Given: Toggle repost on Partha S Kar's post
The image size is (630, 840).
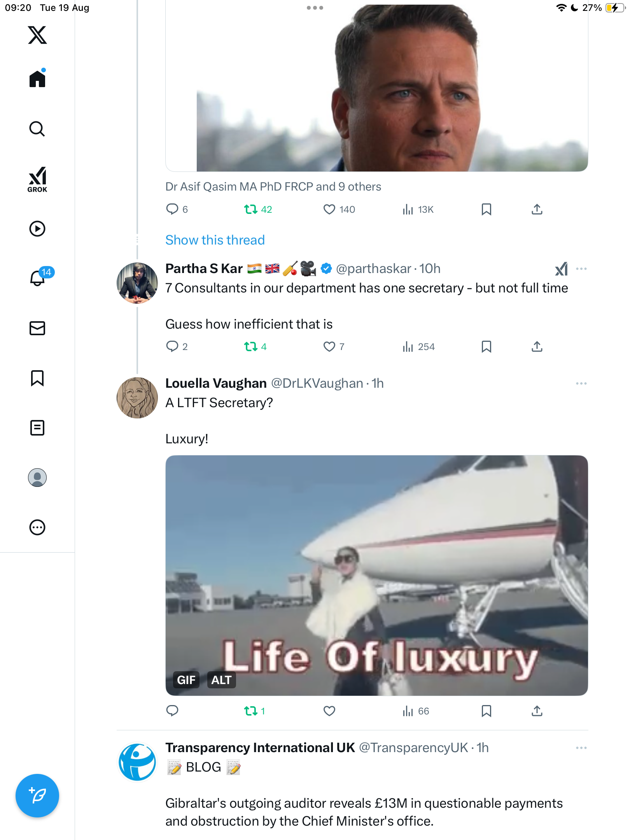Looking at the screenshot, I should [x=251, y=346].
